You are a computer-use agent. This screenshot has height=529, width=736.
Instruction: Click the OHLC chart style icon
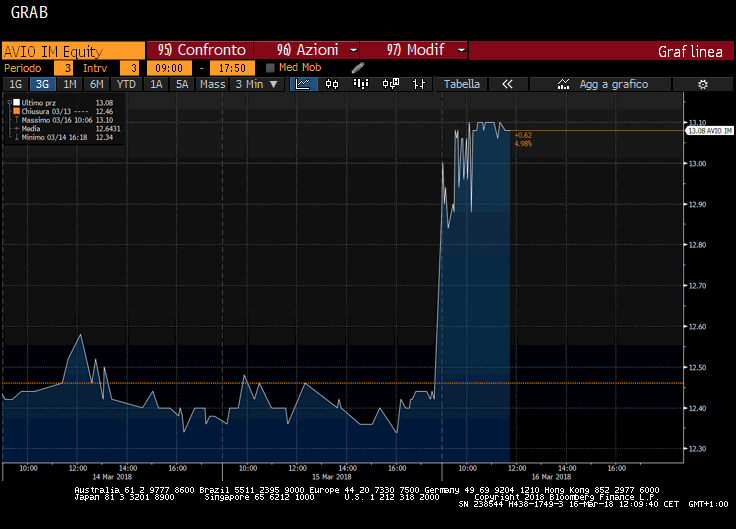coord(419,85)
